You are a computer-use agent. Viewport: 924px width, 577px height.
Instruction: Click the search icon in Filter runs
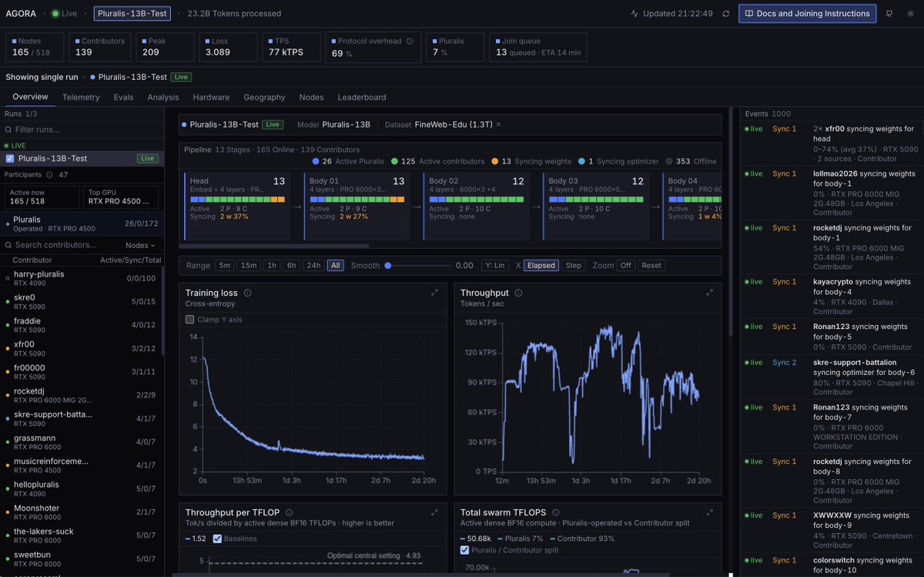(8, 129)
